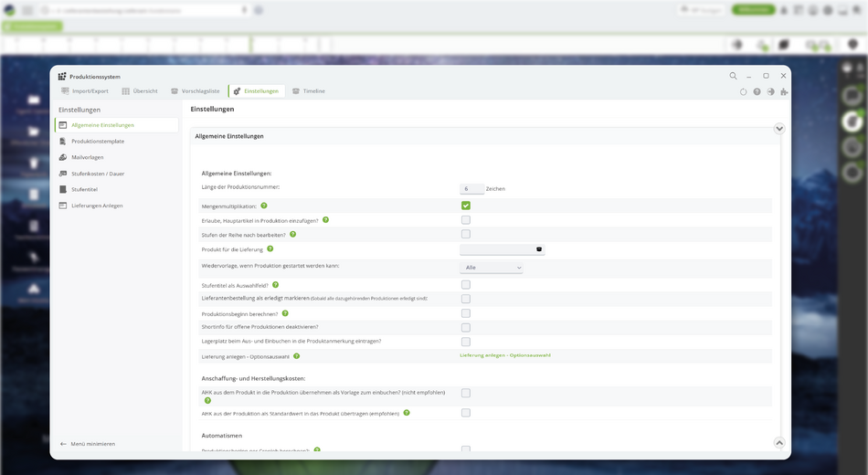868x475 pixels.
Task: Open the Wiedervorlage 'Alle' dropdown
Action: (492, 268)
